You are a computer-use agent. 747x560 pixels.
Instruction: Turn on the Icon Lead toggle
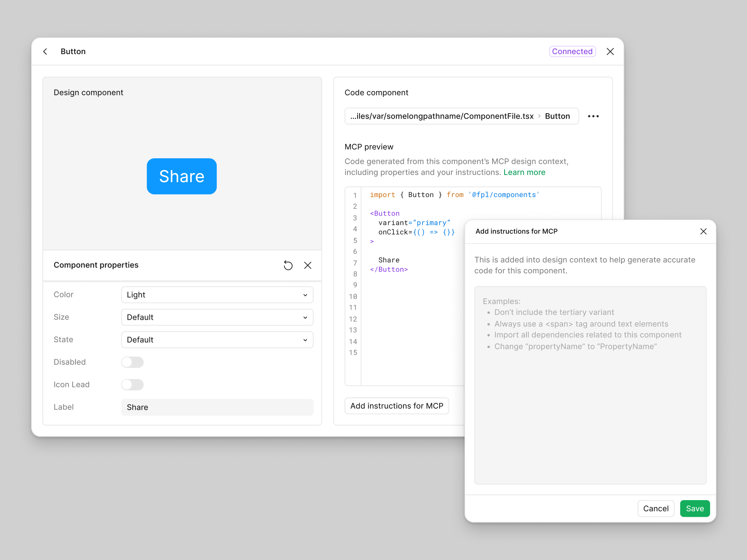[x=132, y=385]
